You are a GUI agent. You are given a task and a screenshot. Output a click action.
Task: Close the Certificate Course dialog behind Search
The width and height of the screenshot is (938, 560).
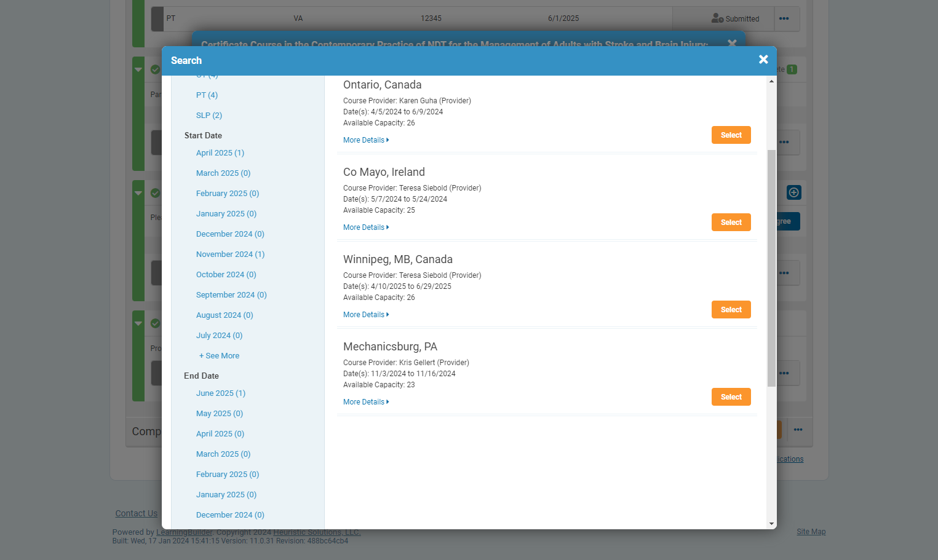(x=732, y=43)
